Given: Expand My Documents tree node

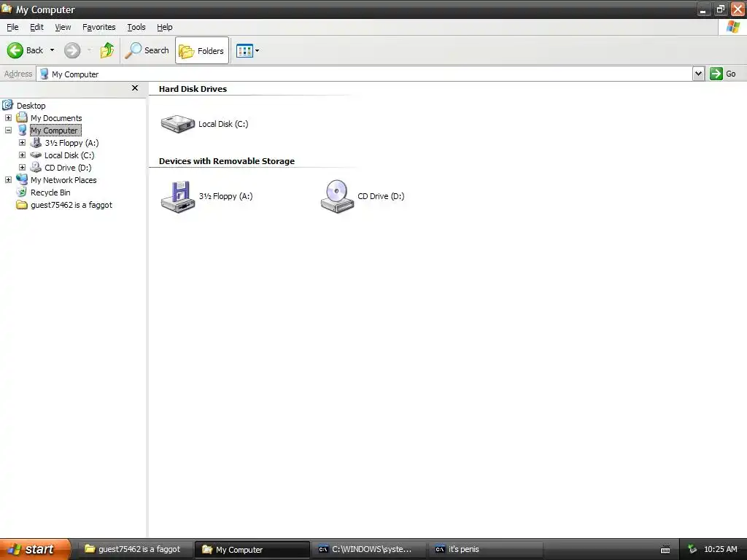Looking at the screenshot, I should 8,117.
